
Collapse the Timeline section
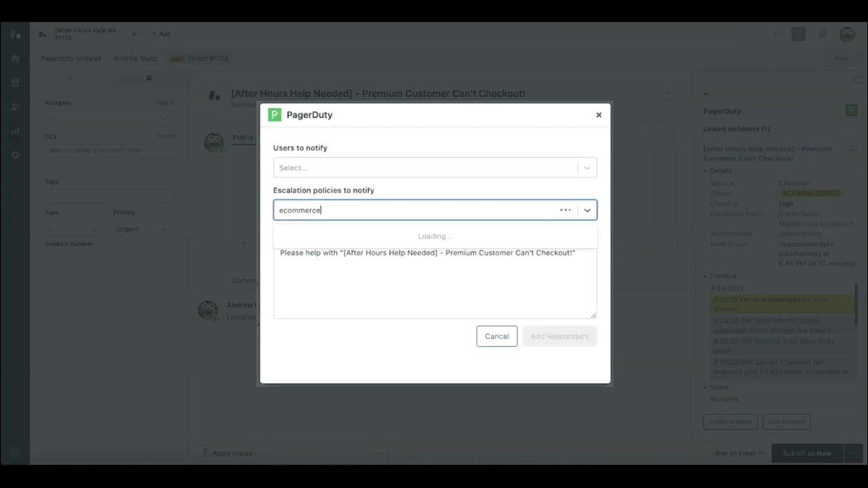tap(719, 277)
